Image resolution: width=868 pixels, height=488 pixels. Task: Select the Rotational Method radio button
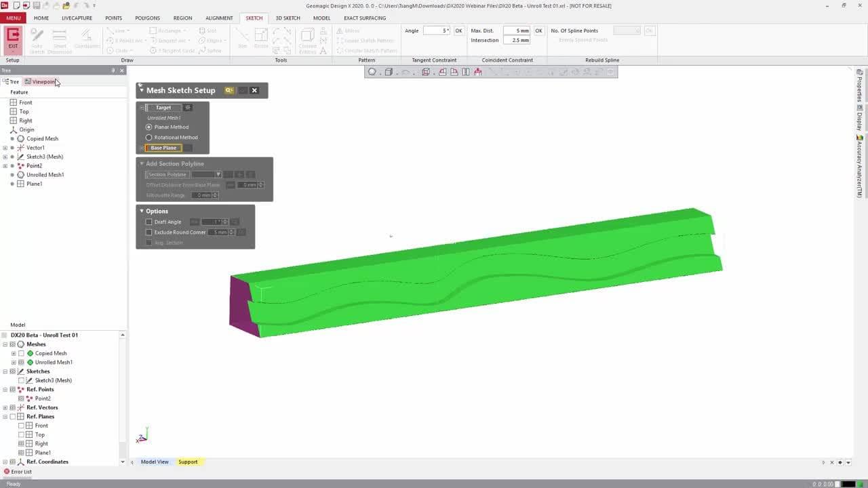149,138
